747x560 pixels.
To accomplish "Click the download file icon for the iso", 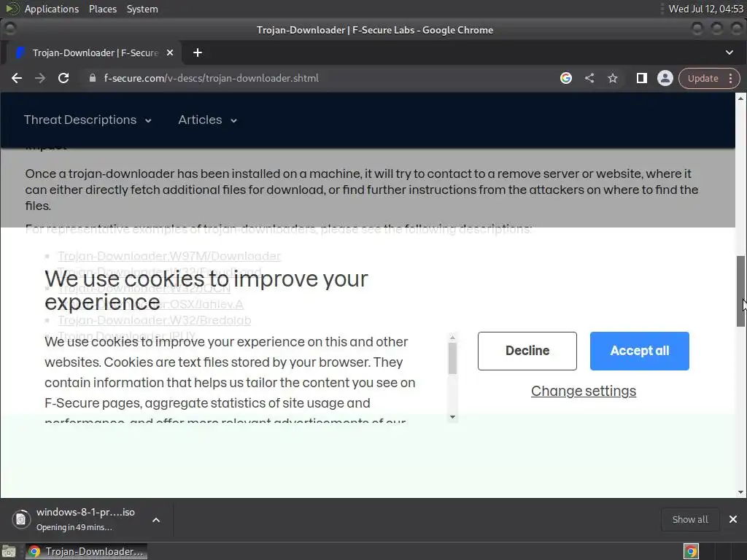I will pos(21,519).
